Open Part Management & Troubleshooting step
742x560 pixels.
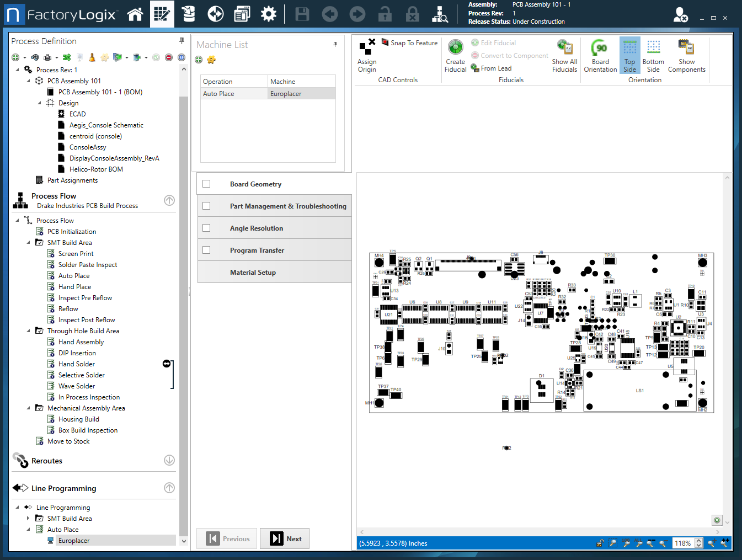pos(287,206)
